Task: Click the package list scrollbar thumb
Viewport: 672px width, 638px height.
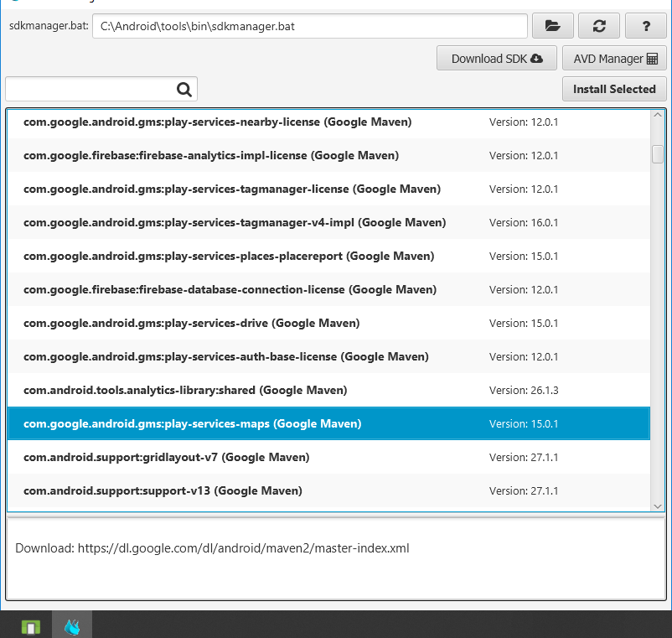Action: (x=658, y=154)
